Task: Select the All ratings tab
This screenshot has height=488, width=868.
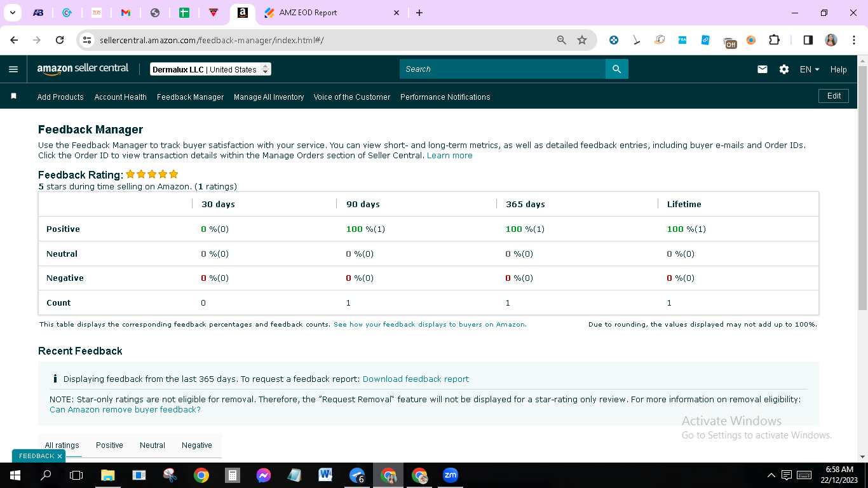Action: point(62,445)
